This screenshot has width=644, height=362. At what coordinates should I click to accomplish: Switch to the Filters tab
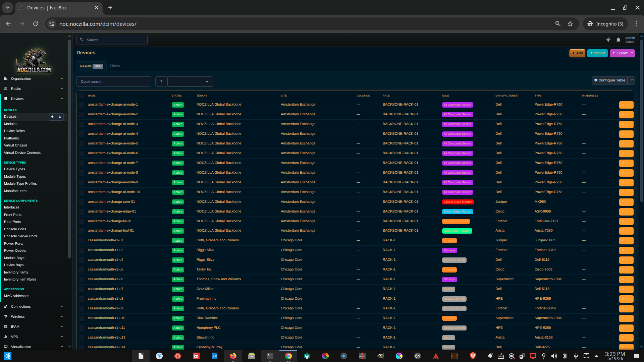[115, 66]
